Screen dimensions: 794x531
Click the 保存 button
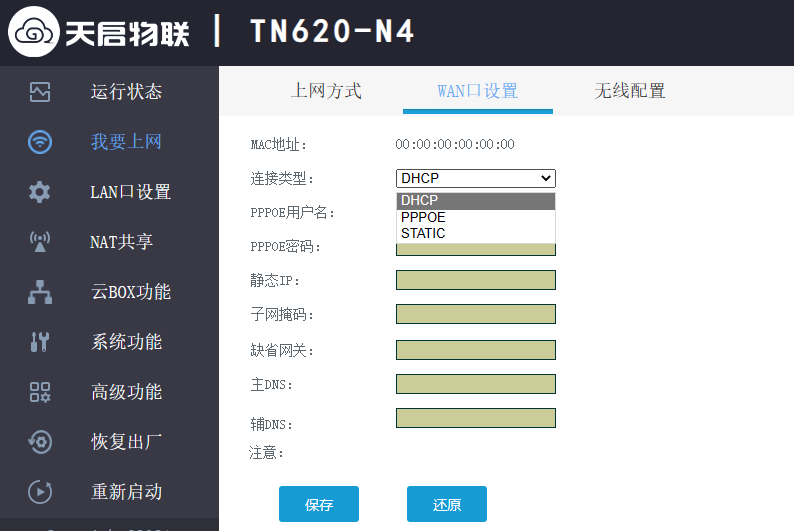pos(319,504)
